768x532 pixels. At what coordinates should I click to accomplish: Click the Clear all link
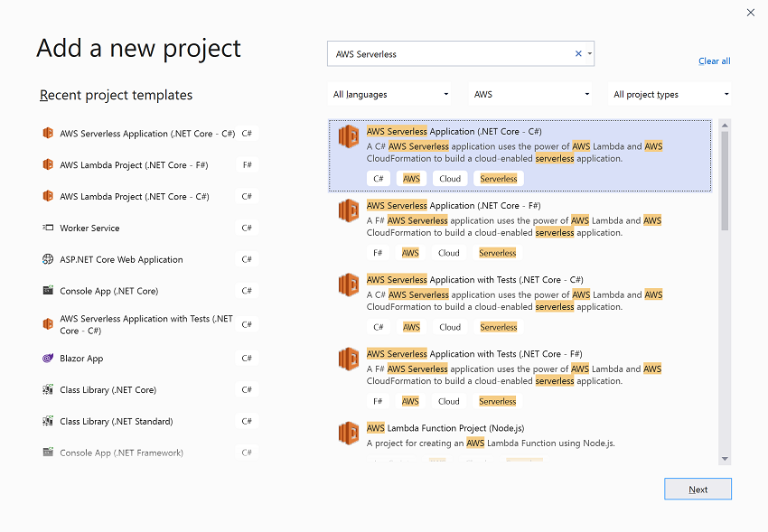coord(714,61)
